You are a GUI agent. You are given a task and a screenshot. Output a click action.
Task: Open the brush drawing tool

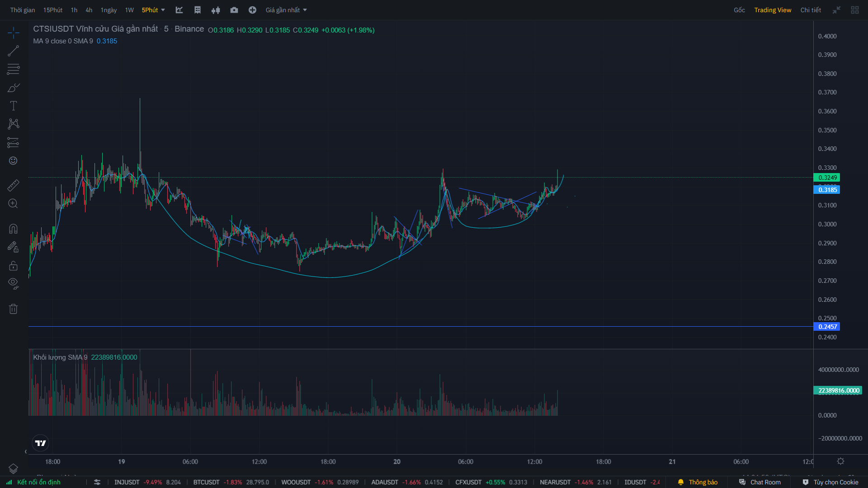pyautogui.click(x=13, y=88)
